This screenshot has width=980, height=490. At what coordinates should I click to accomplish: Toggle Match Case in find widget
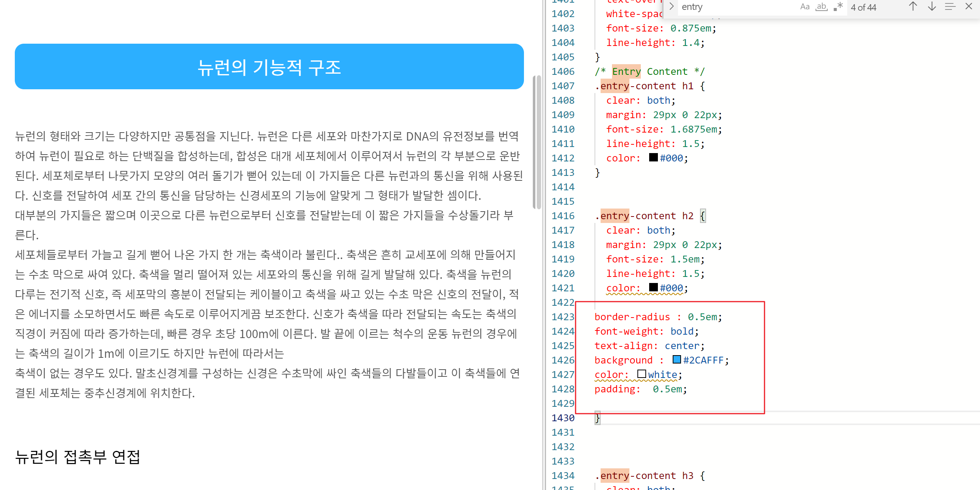804,7
